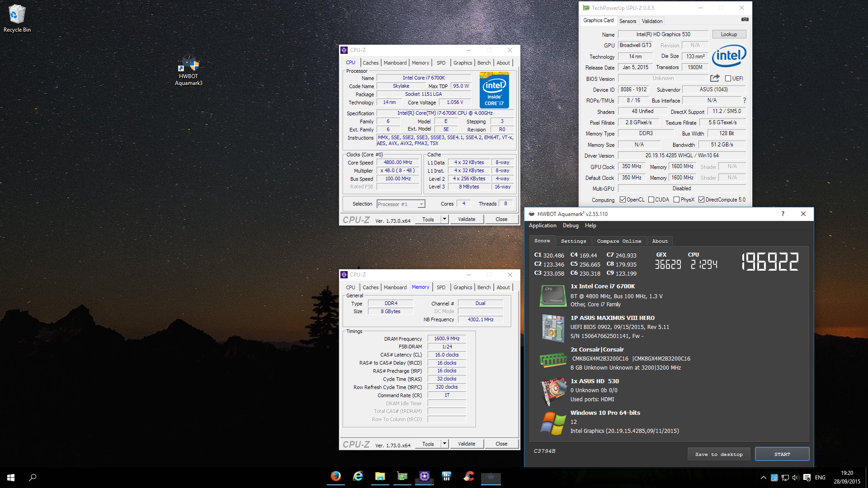The height and width of the screenshot is (488, 868).
Task: Click the START button in Aquamark
Action: pos(782,454)
